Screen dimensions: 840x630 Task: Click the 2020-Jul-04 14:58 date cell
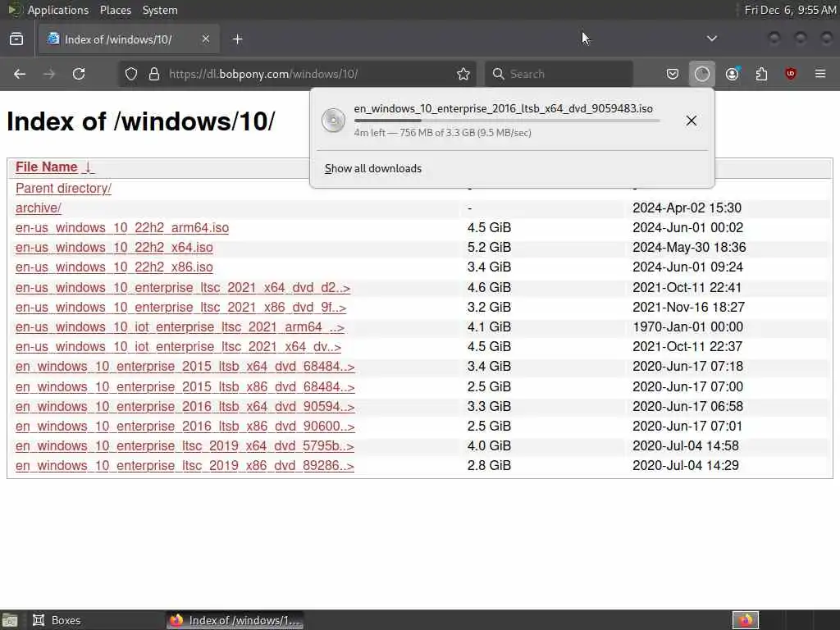(686, 446)
